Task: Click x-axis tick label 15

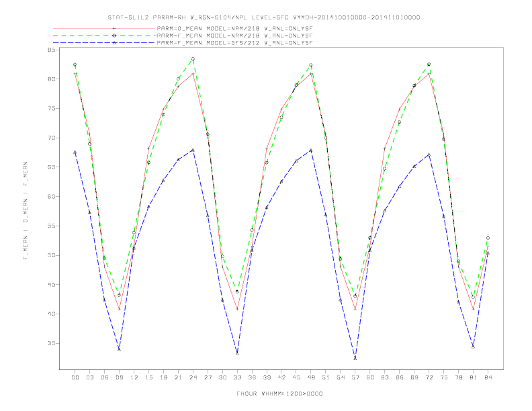Action: click(149, 377)
